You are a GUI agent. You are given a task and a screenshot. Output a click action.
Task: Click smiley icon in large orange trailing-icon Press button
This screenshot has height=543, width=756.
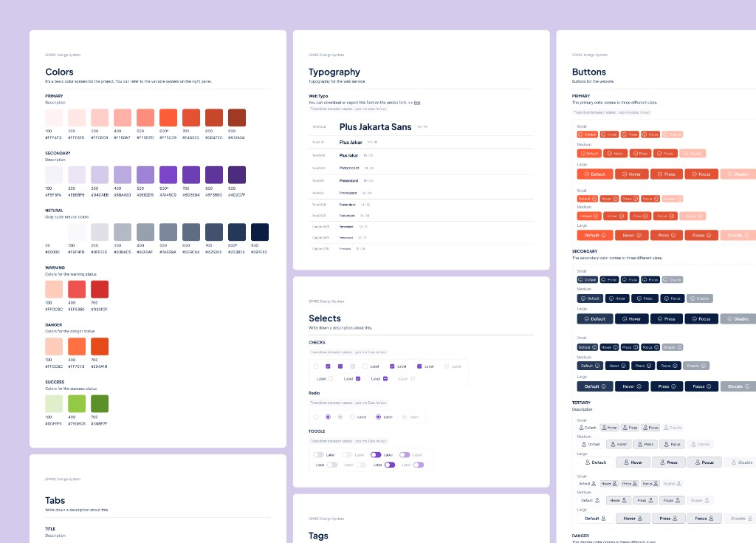click(x=673, y=236)
